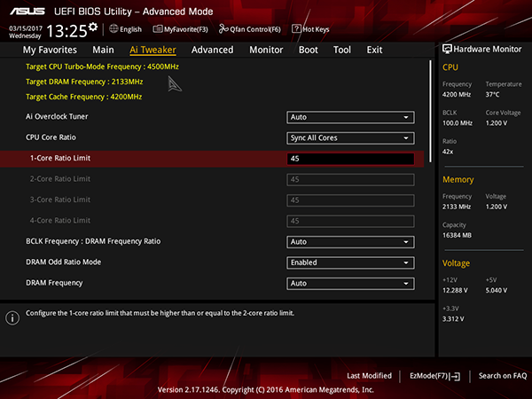The height and width of the screenshot is (399, 532).
Task: Click the settings list vertical scrollbar
Action: (x=431, y=112)
